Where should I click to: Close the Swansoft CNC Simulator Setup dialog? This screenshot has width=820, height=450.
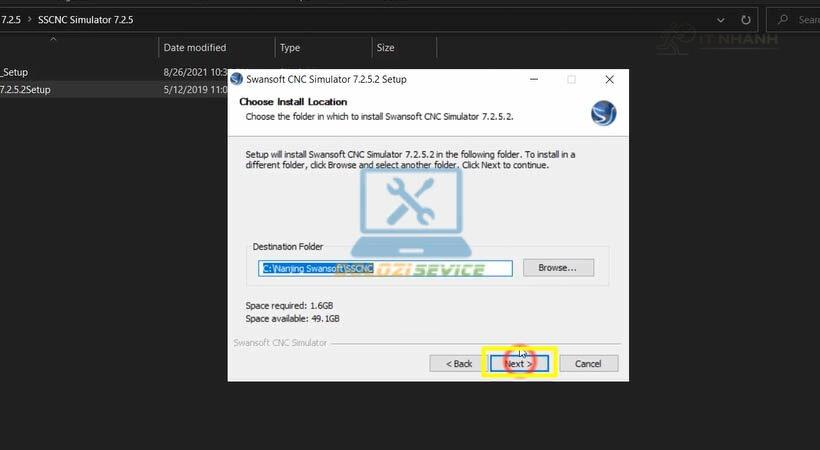609,79
